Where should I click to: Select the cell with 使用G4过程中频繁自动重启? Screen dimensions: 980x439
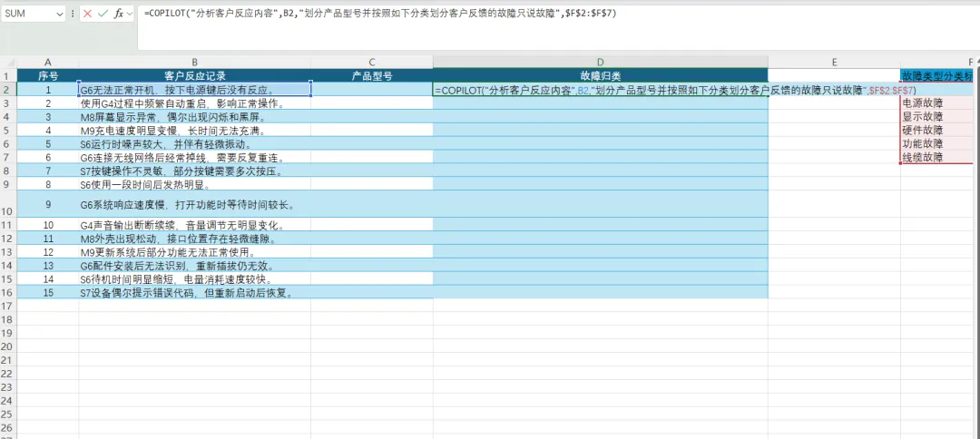(x=195, y=103)
